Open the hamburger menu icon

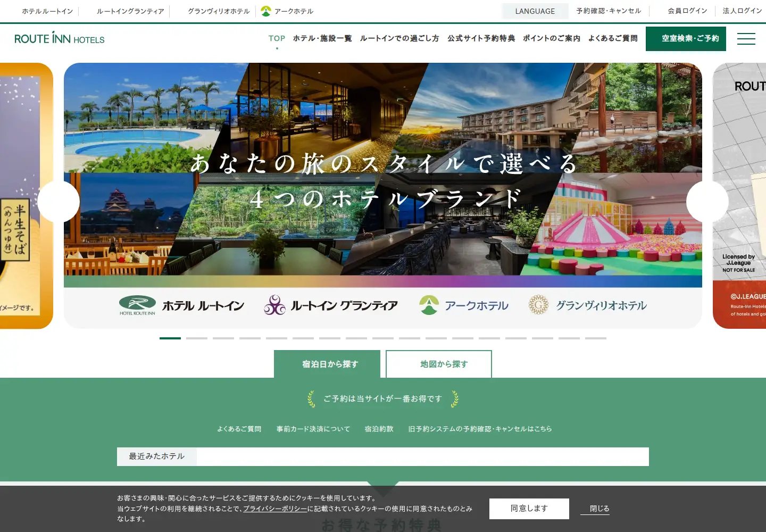pos(746,39)
